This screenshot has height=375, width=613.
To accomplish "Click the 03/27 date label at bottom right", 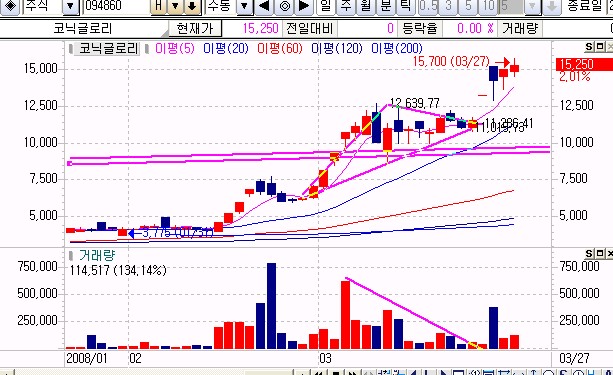I will (574, 358).
